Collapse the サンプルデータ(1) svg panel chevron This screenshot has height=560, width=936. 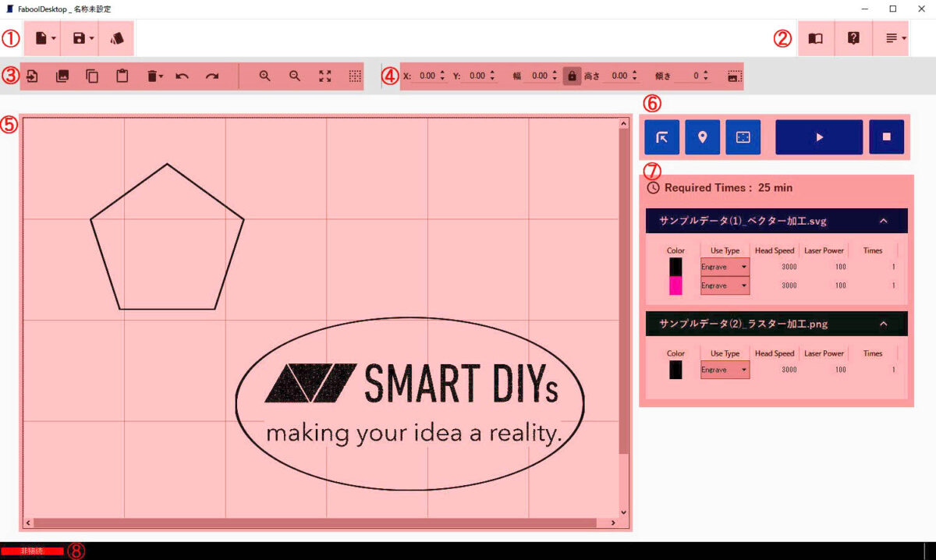(884, 221)
